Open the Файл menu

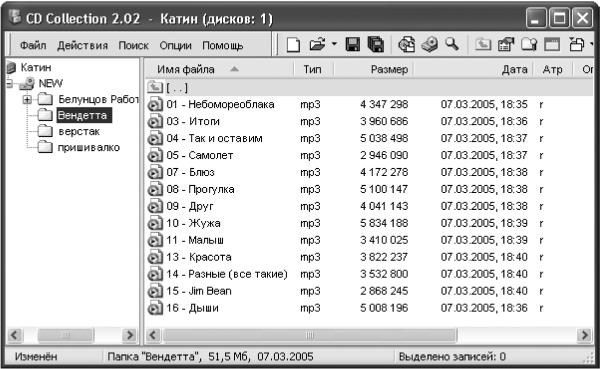point(33,45)
